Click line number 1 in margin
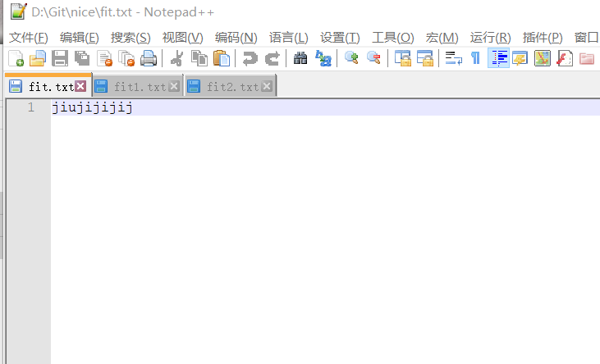 pos(30,107)
